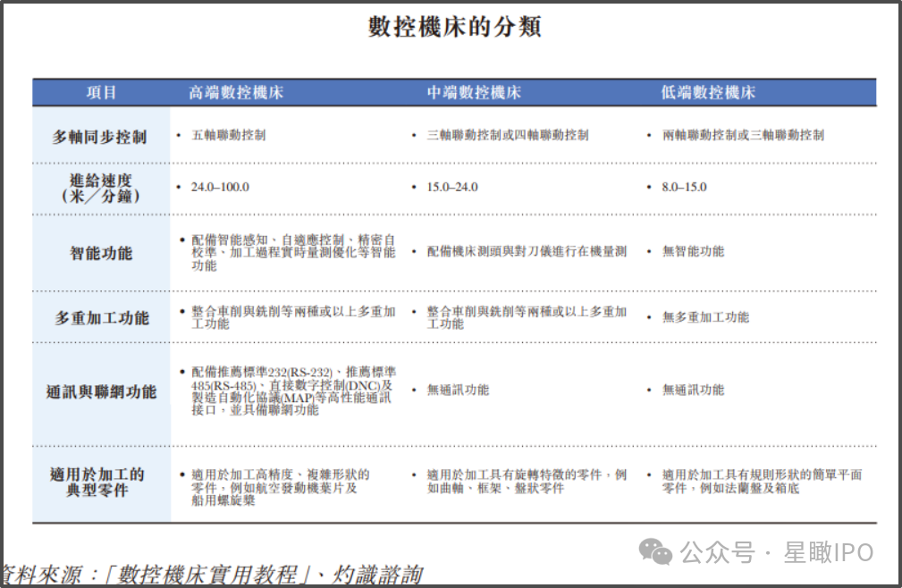Screen dimensions: 902x588
Task: Click the 進給速度 row label
Action: point(101,188)
